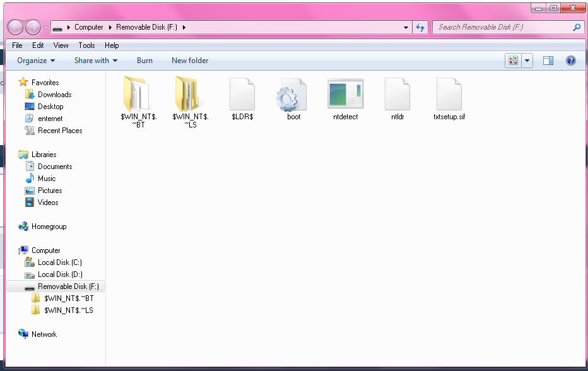
Task: Open the File menu
Action: click(x=17, y=45)
